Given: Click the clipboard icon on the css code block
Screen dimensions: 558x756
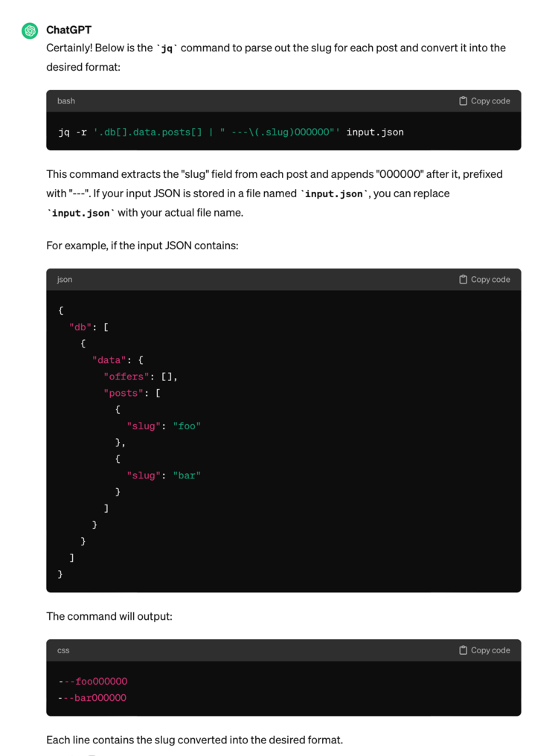Looking at the screenshot, I should click(462, 650).
